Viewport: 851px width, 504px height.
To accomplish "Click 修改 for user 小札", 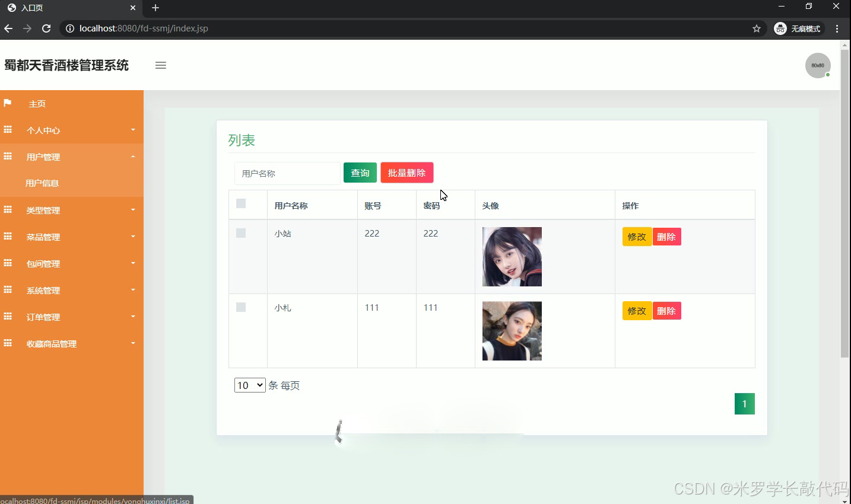I will [x=637, y=311].
